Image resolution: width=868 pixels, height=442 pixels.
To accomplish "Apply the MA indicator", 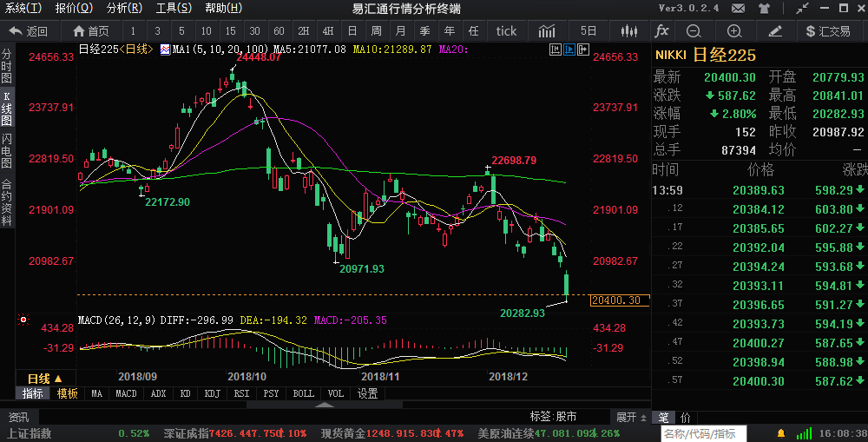I will pyautogui.click(x=97, y=394).
